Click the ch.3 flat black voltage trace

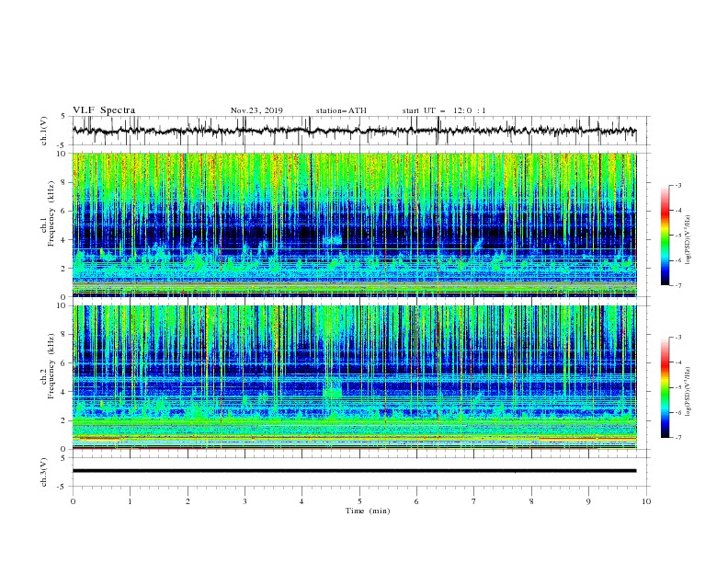point(354,471)
